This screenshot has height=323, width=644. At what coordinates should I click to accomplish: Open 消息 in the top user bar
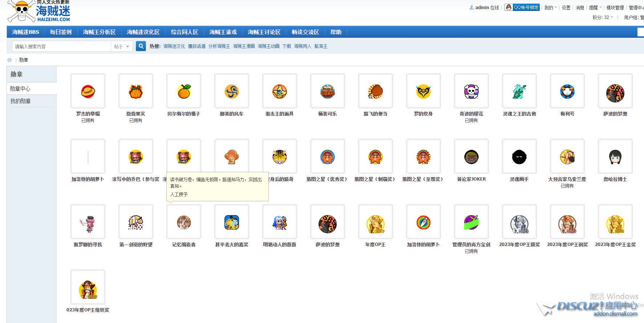coord(580,8)
